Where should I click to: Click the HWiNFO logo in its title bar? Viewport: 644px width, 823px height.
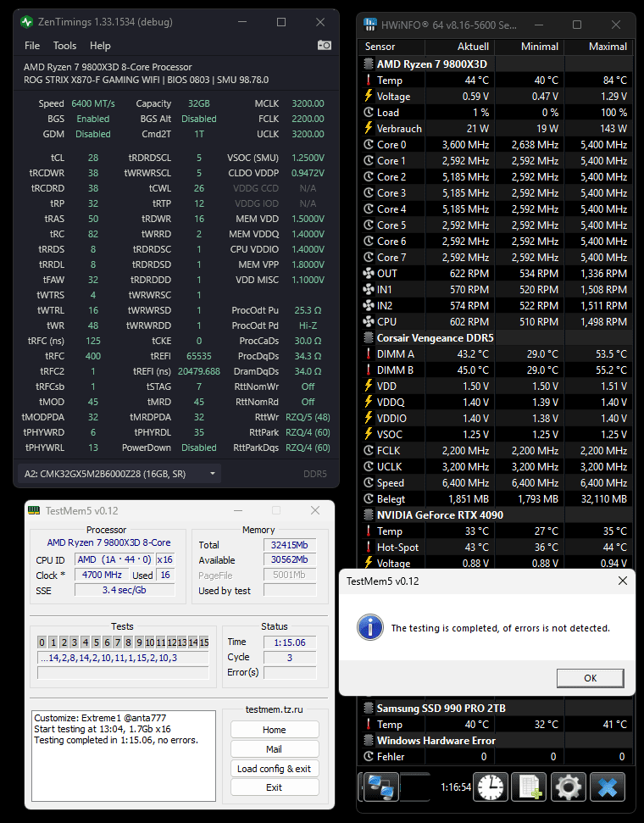[x=370, y=25]
